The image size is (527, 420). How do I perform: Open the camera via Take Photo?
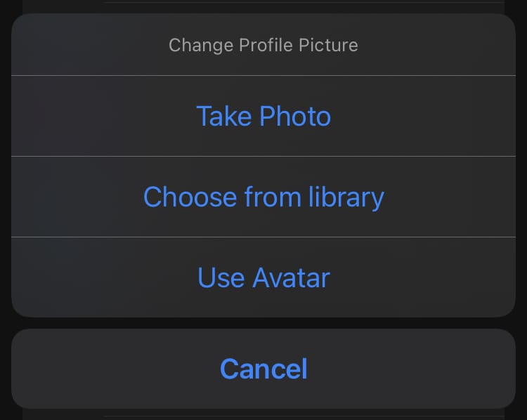click(x=263, y=116)
